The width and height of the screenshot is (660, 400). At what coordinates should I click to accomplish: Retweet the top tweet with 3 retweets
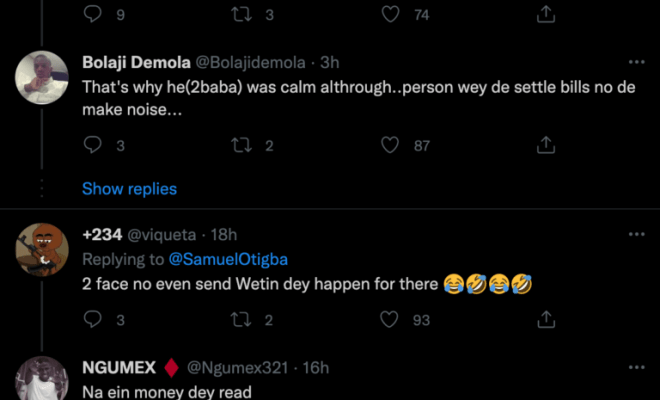tap(239, 14)
